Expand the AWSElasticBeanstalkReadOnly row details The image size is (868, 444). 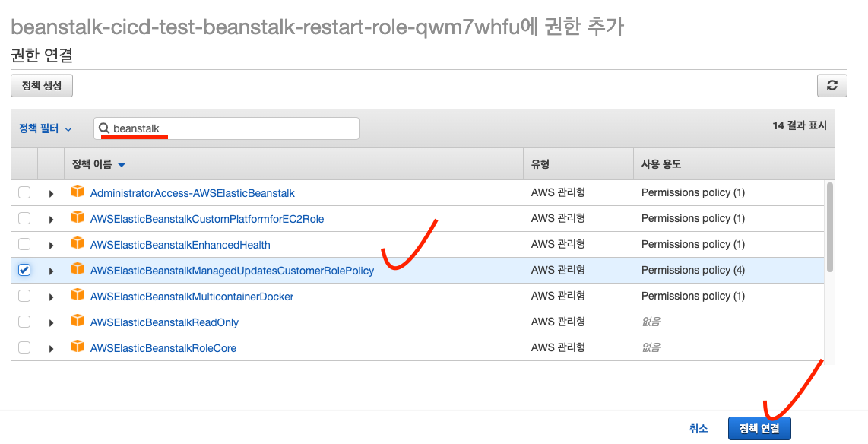coord(51,323)
